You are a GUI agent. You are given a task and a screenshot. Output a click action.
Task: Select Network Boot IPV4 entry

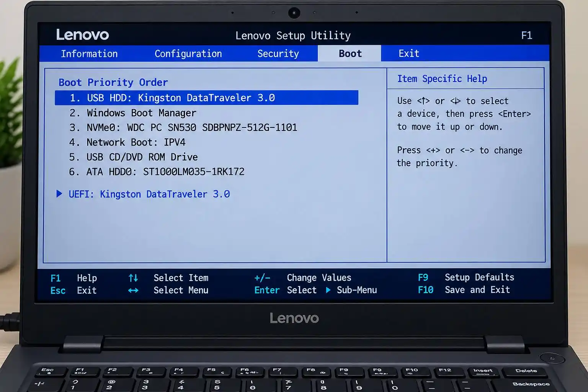[127, 142]
